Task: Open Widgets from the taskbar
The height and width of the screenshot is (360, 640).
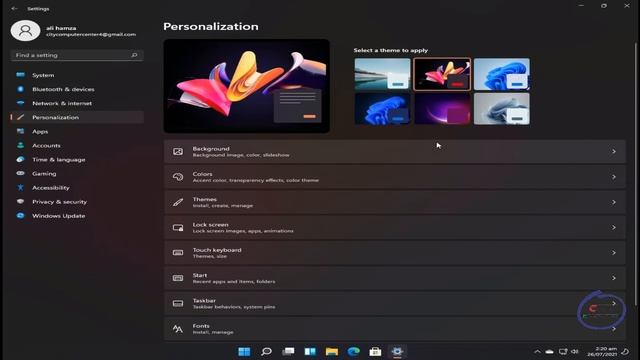Action: (310, 351)
